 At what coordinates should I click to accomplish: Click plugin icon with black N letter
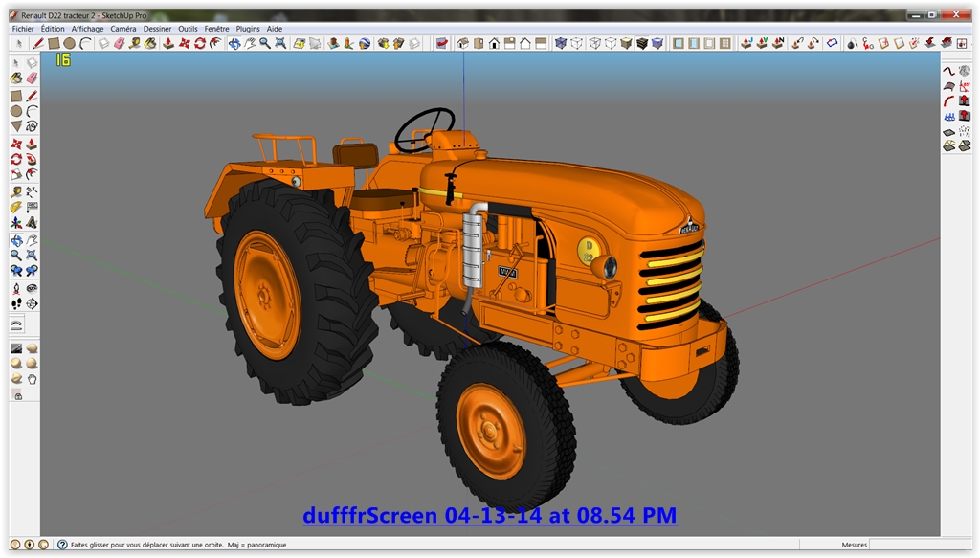(778, 43)
